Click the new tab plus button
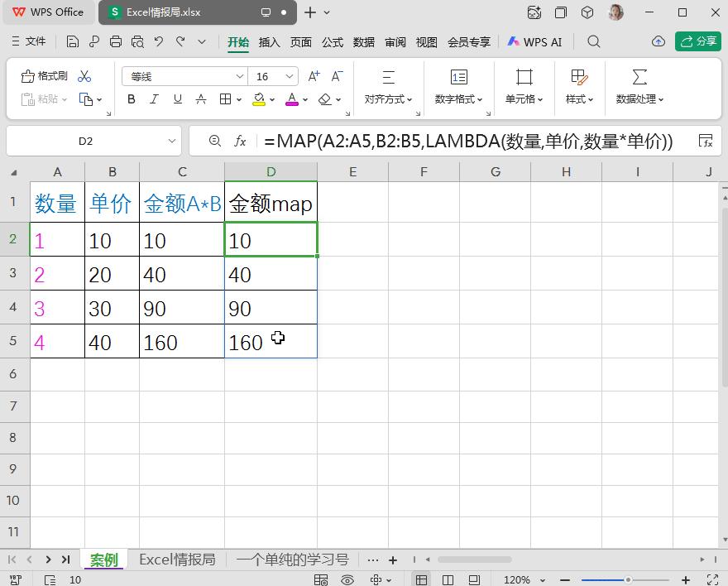The image size is (728, 586). pos(309,12)
